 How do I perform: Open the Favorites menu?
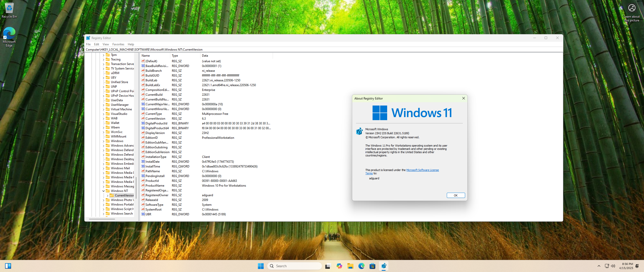(x=118, y=44)
